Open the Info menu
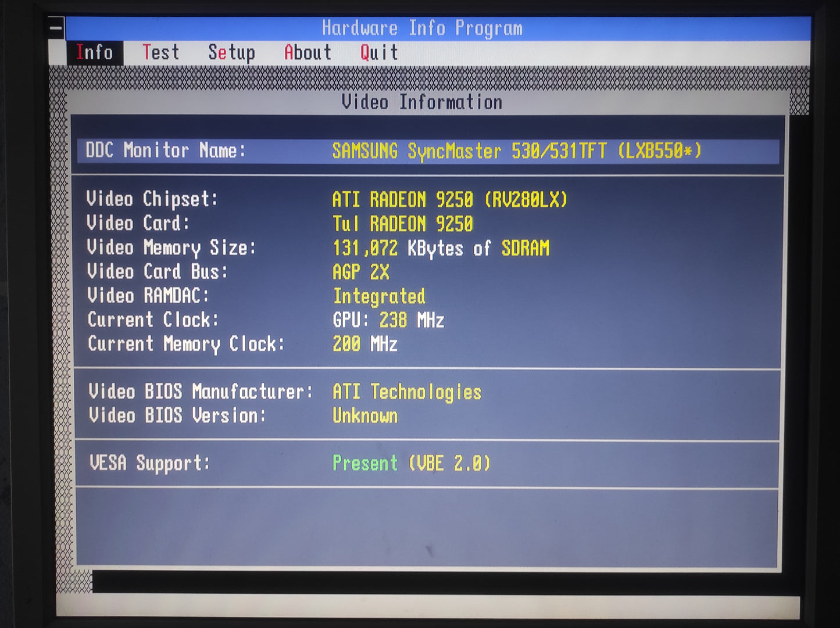840x628 pixels. coord(94,52)
